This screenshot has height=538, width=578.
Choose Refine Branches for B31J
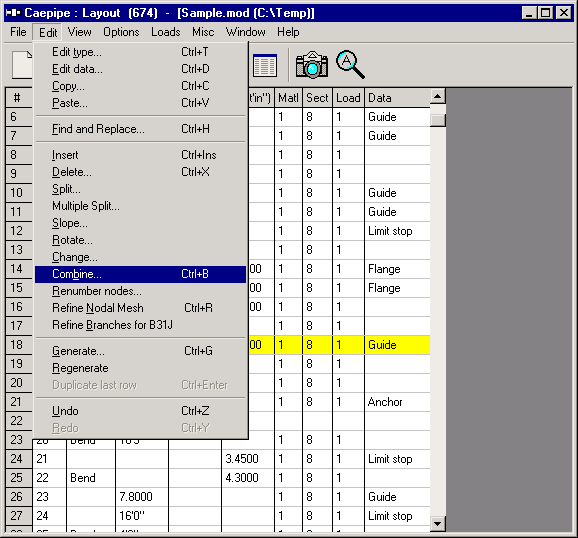140,325
